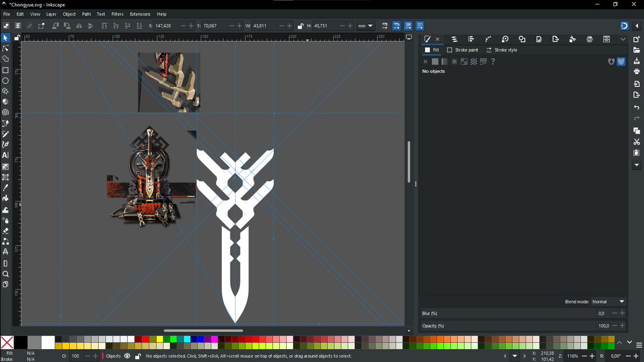Open the Blend mode Normal dropdown
The width and height of the screenshot is (644, 362).
pos(609,302)
